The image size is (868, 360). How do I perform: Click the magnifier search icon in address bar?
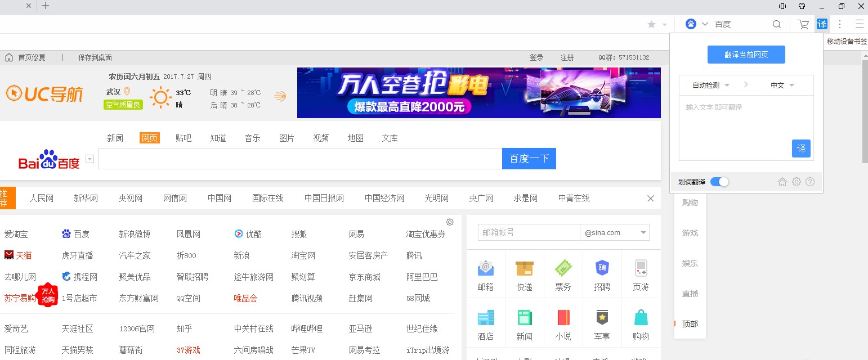click(x=777, y=24)
